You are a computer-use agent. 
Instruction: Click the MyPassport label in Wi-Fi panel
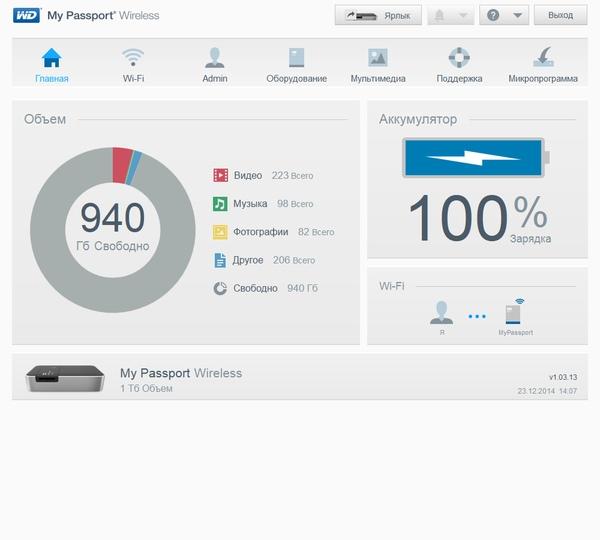515,333
